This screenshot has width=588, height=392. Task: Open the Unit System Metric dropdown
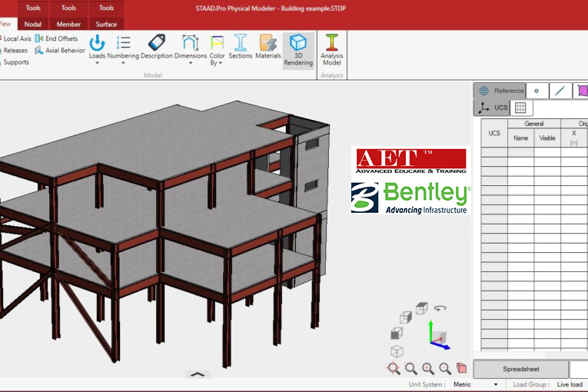476,384
